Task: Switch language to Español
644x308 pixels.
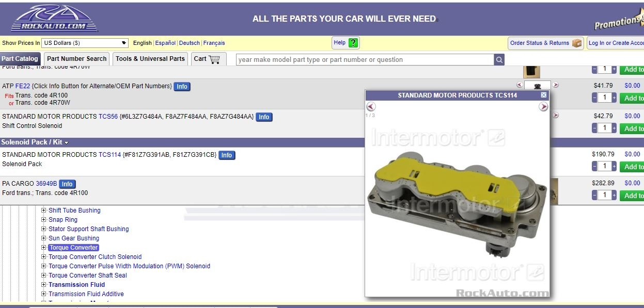Action: click(165, 43)
